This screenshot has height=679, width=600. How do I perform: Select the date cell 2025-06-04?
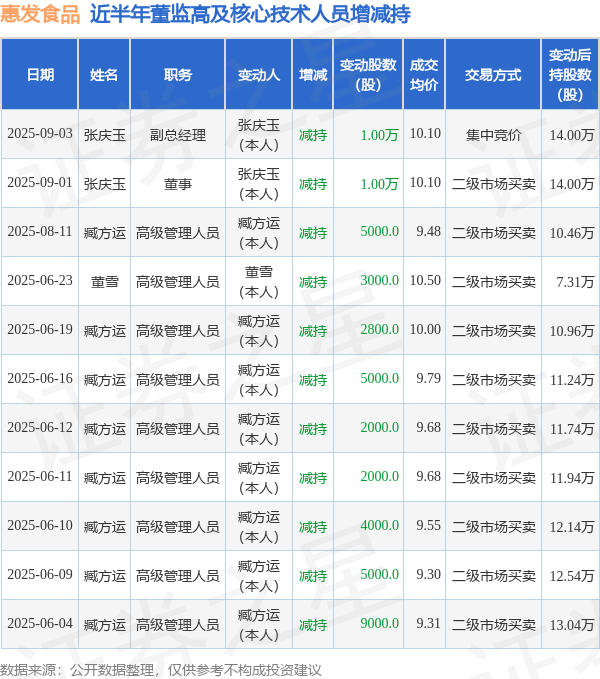click(x=40, y=623)
